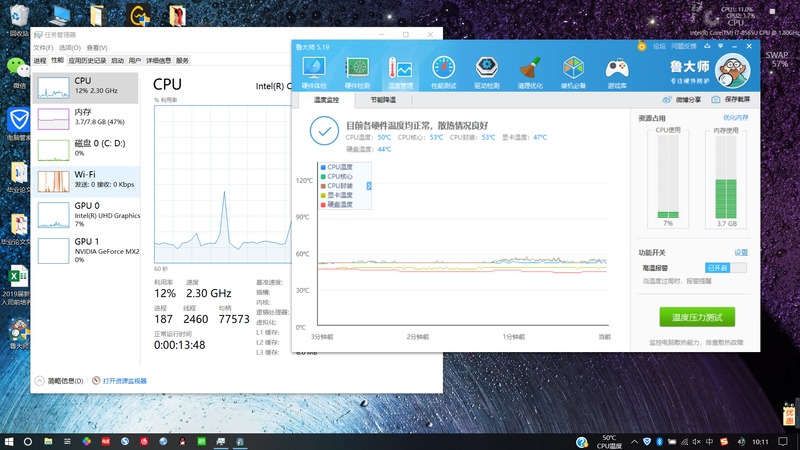Image resolution: width=800 pixels, height=450 pixels.
Task: Expand the temperature chart legend arrow
Action: click(369, 186)
